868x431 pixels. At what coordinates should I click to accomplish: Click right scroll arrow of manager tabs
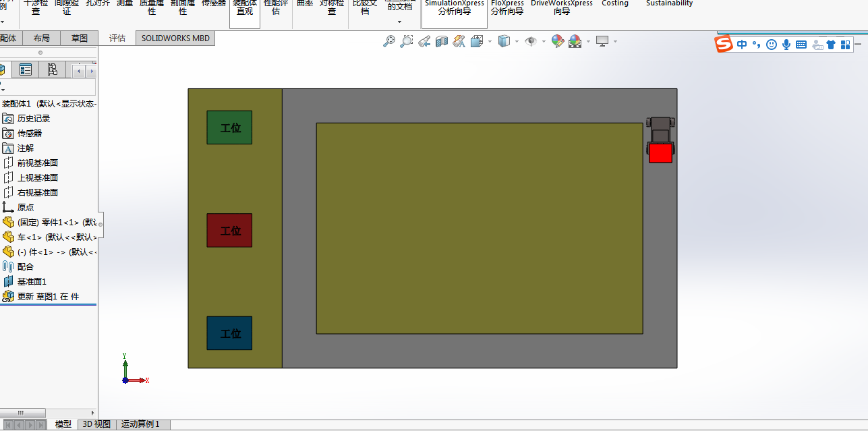(92, 70)
